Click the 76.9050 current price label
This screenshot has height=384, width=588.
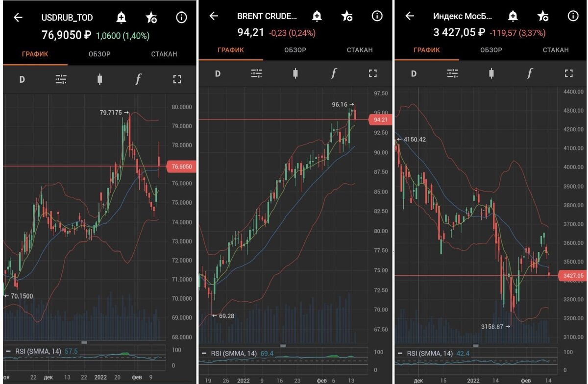[x=182, y=167]
